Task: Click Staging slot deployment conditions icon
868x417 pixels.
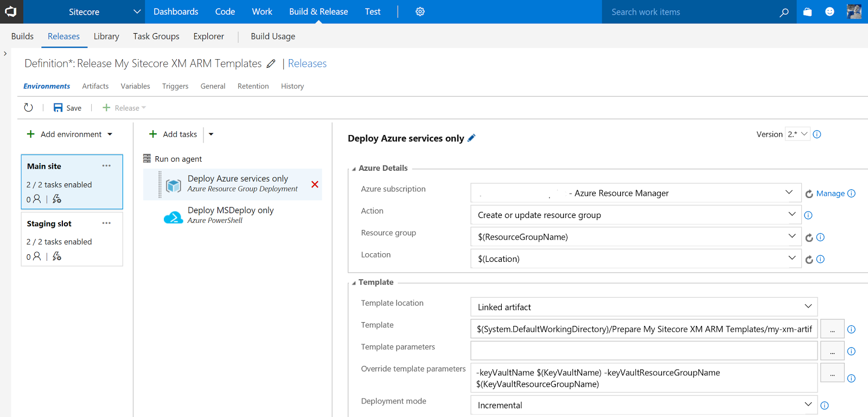Action: [57, 256]
